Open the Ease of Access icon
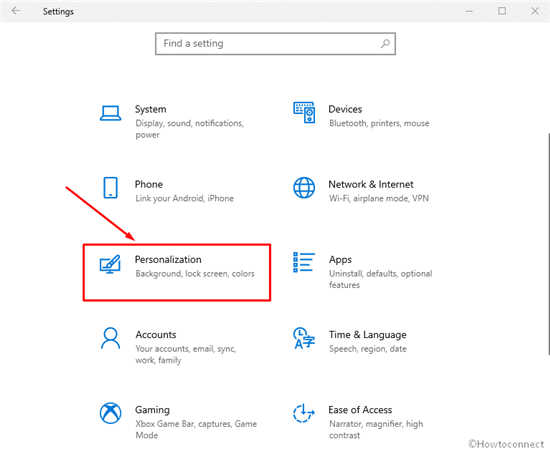This screenshot has width=550, height=451. pos(303,413)
